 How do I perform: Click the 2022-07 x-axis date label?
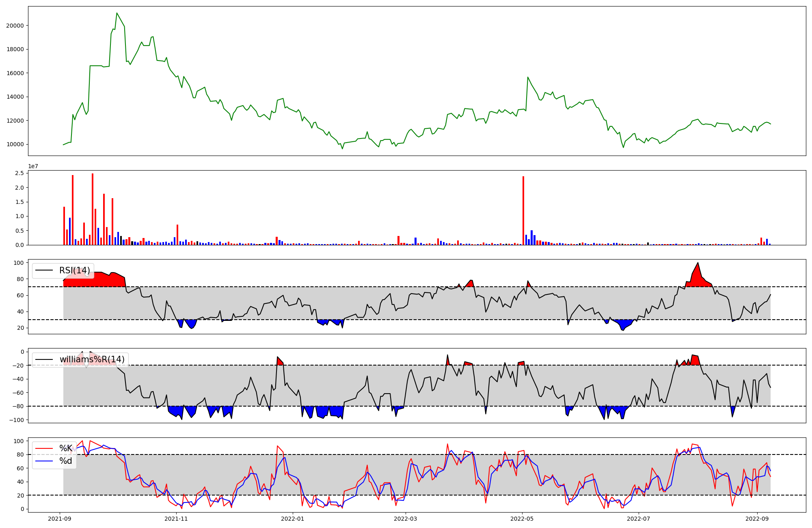coord(638,519)
